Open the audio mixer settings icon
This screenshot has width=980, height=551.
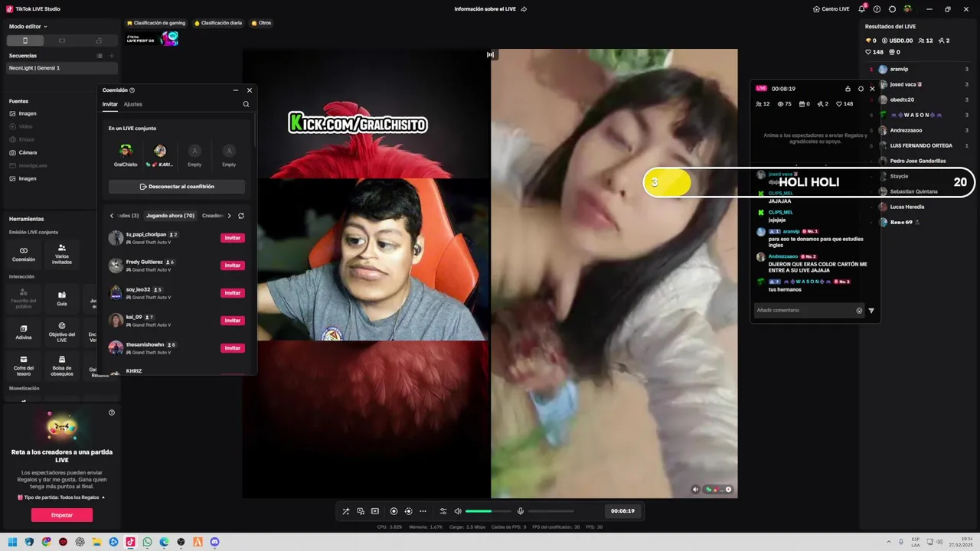point(443,511)
